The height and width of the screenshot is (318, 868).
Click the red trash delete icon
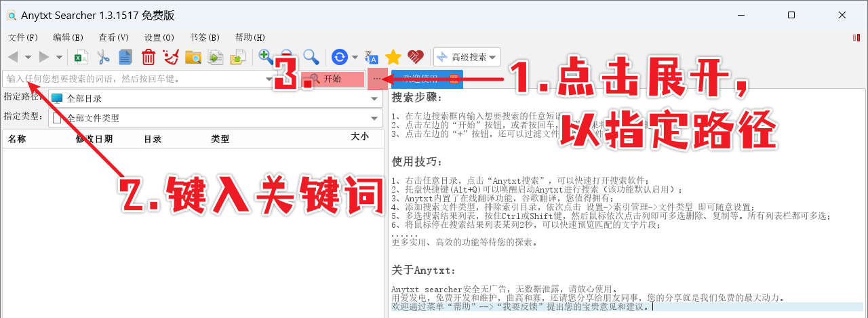coord(149,57)
